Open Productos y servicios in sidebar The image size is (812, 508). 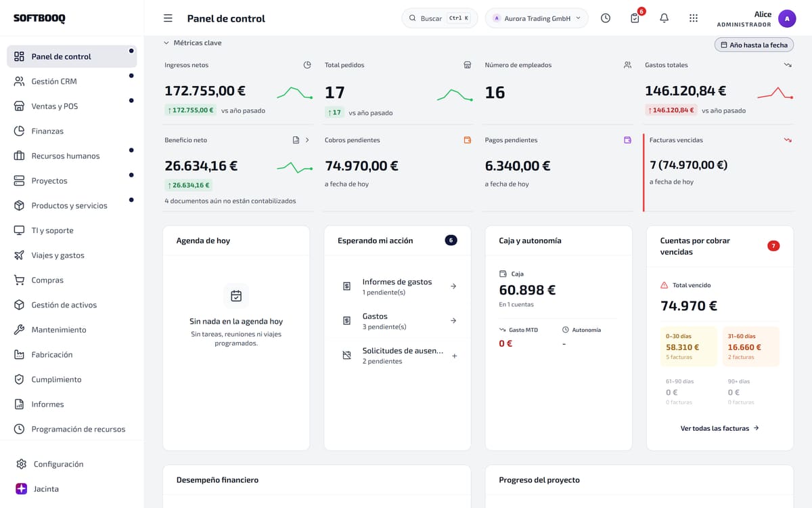(x=72, y=205)
